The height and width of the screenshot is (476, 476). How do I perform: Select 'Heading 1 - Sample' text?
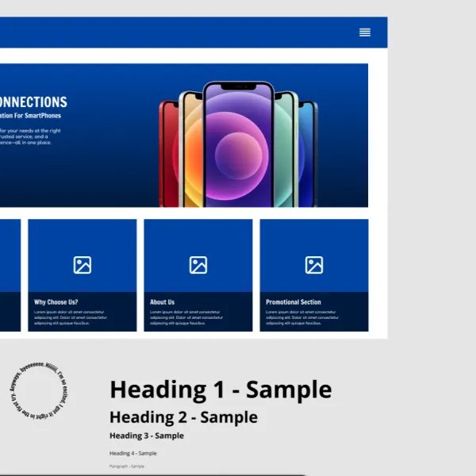pyautogui.click(x=221, y=390)
